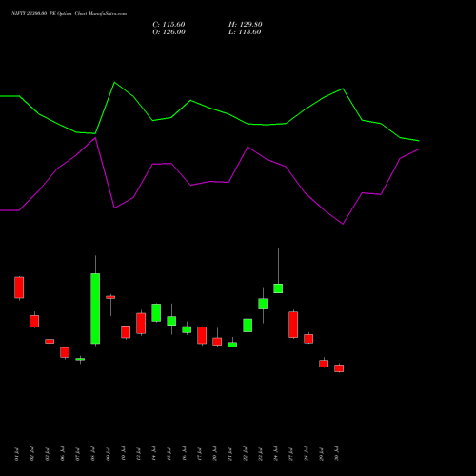Click the 15 Jul date axis label
The width and height of the screenshot is (476, 476).
click(x=169, y=454)
